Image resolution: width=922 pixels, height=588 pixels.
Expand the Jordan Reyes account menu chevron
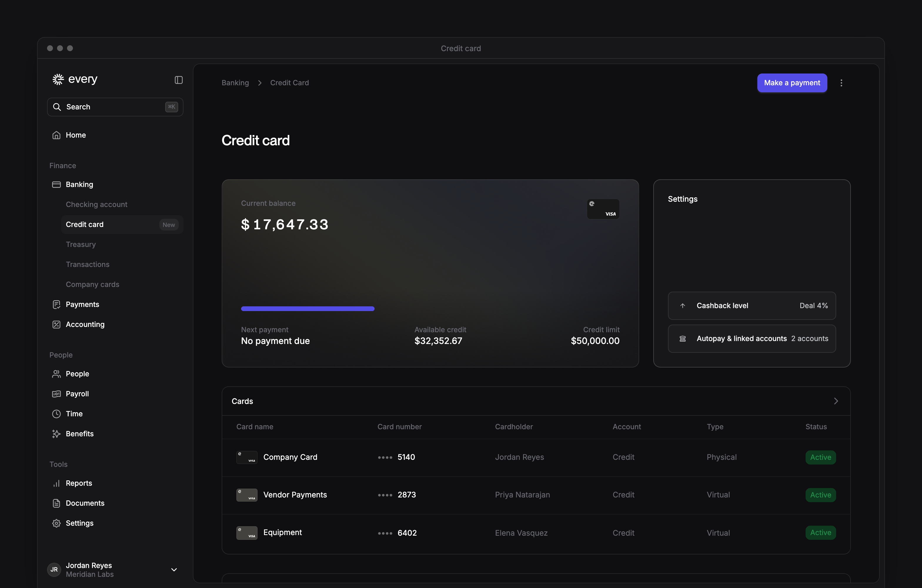pos(174,570)
